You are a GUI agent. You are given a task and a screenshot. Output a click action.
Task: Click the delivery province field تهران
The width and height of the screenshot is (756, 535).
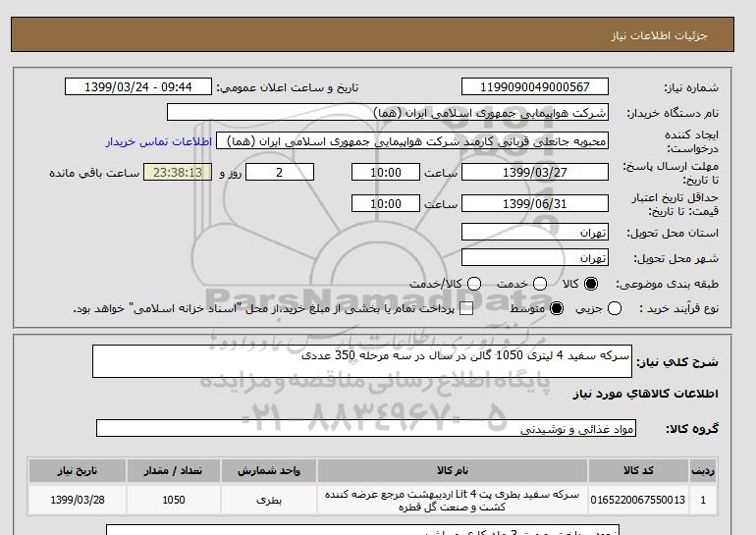tap(535, 233)
